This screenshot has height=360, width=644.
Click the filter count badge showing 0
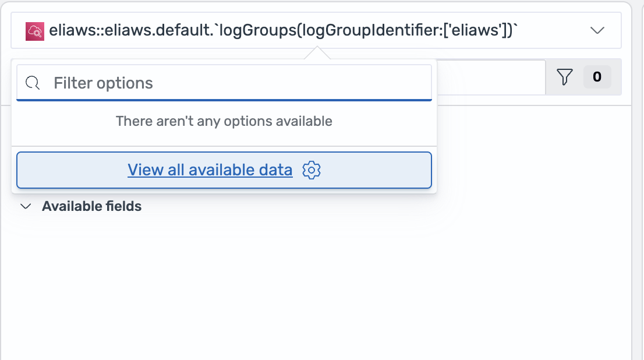pos(597,77)
